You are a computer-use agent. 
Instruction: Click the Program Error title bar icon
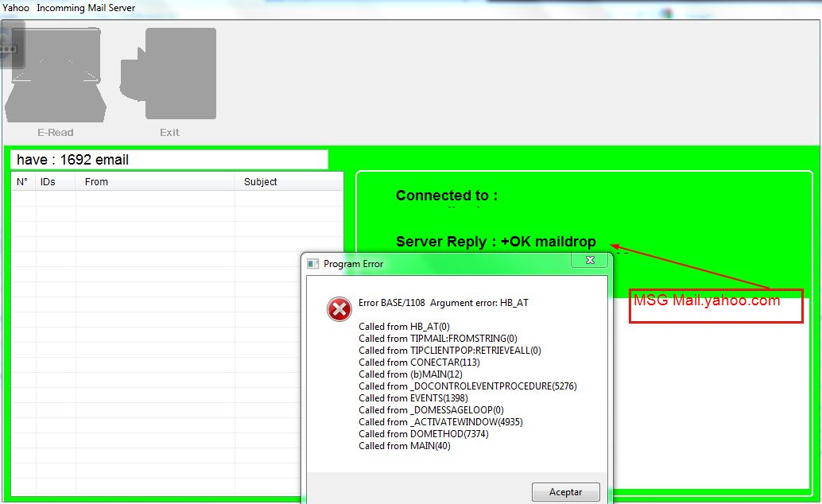point(312,263)
